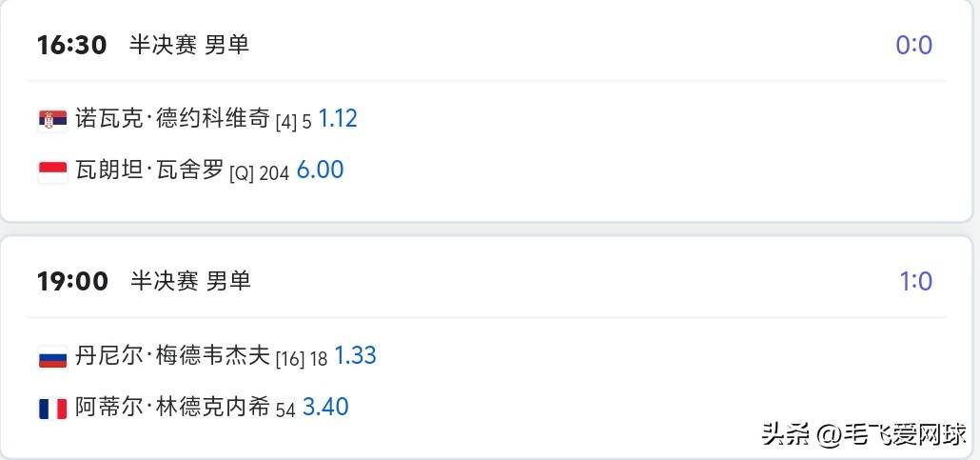
Task: Click the Serbian flag icon
Action: (x=52, y=119)
